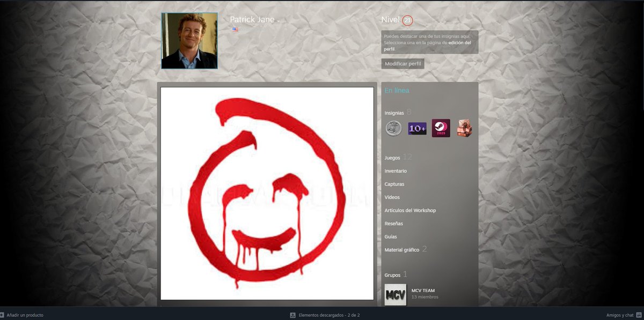The image size is (644, 320).
Task: Open Reseñas
Action: (x=394, y=224)
